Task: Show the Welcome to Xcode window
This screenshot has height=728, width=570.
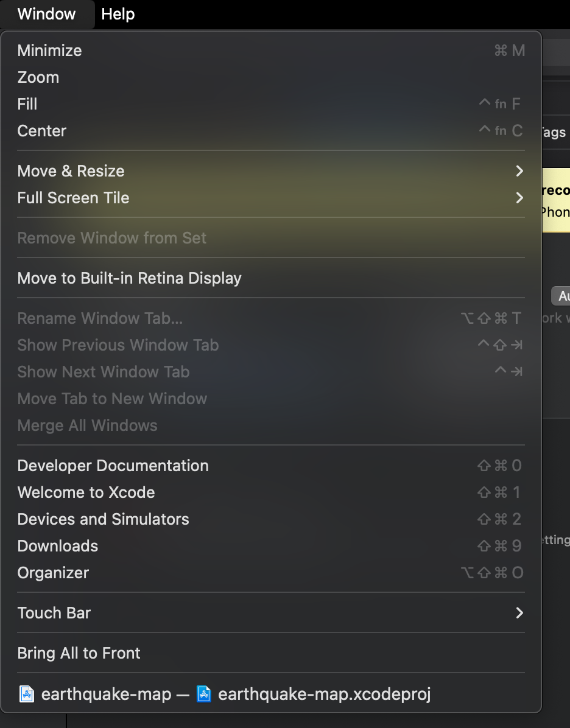Action: click(x=271, y=492)
